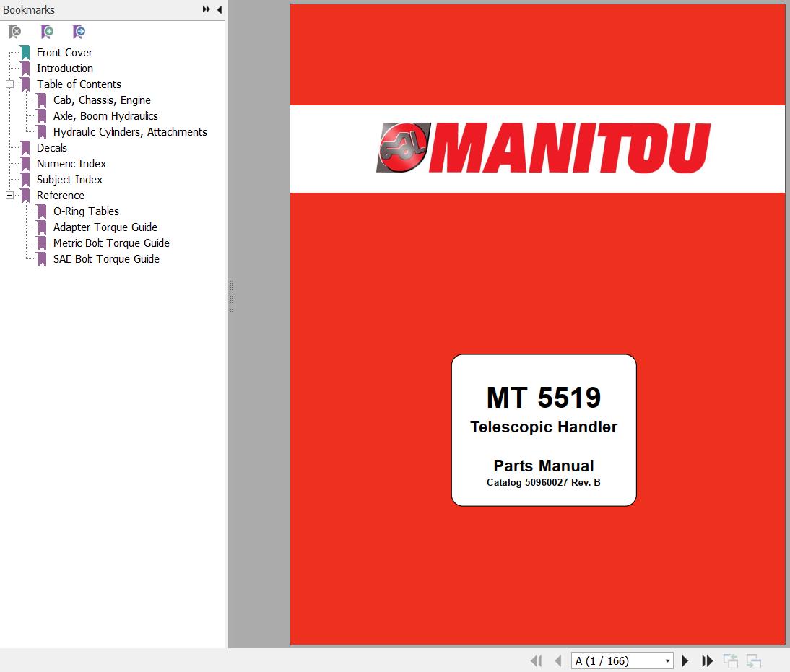This screenshot has height=672, width=790.
Task: Click the previous view icon in status bar
Action: 731,660
